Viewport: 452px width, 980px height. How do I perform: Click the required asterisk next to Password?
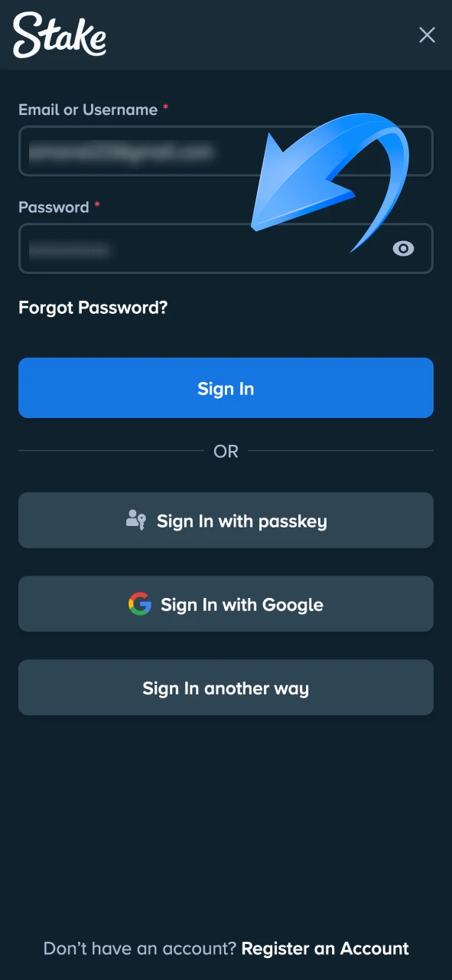pos(96,205)
